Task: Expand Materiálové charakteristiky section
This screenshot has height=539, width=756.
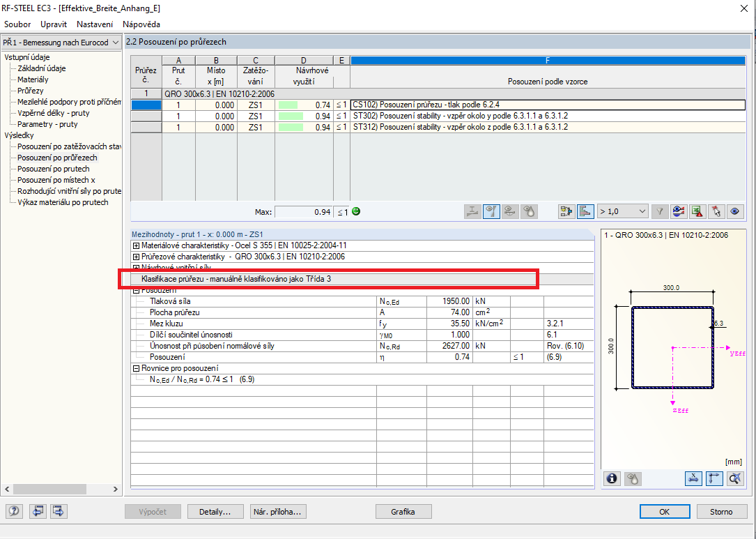Action: click(136, 245)
